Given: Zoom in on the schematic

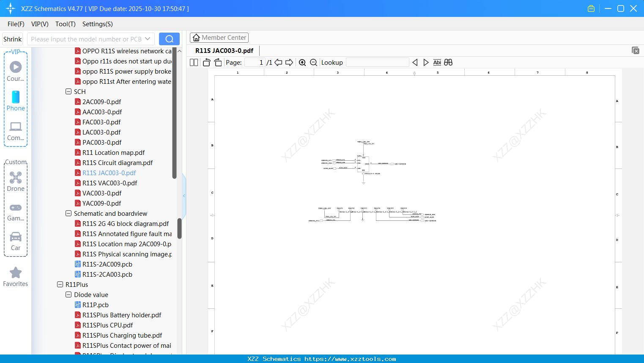Looking at the screenshot, I should click(302, 63).
